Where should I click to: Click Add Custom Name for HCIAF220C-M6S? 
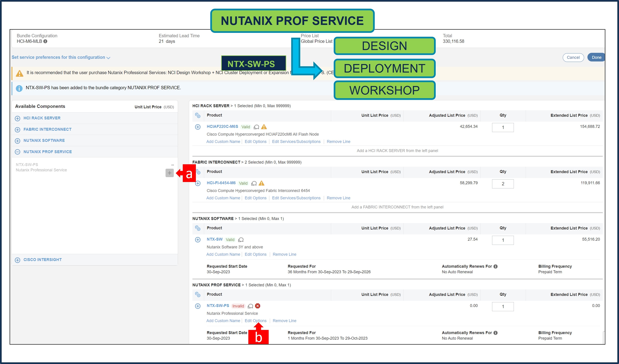pyautogui.click(x=223, y=142)
